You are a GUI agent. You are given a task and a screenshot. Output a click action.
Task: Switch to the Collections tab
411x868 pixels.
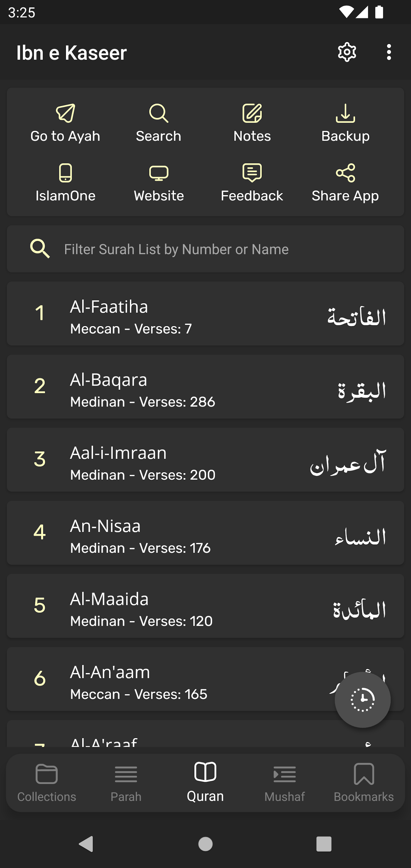coord(47,782)
